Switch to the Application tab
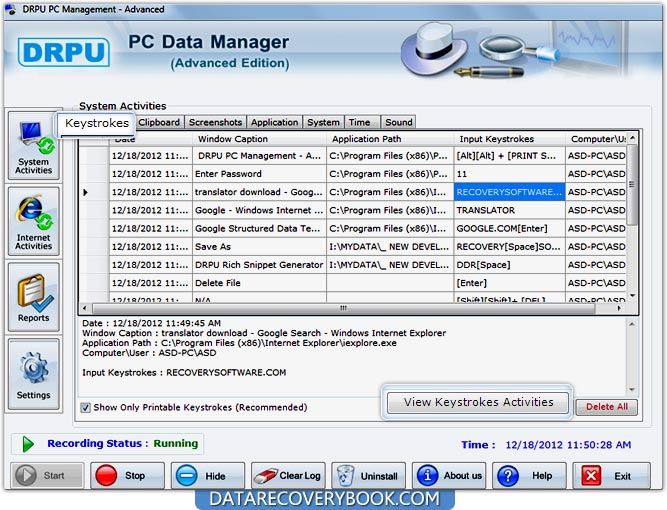The height and width of the screenshot is (510, 667). point(274,123)
